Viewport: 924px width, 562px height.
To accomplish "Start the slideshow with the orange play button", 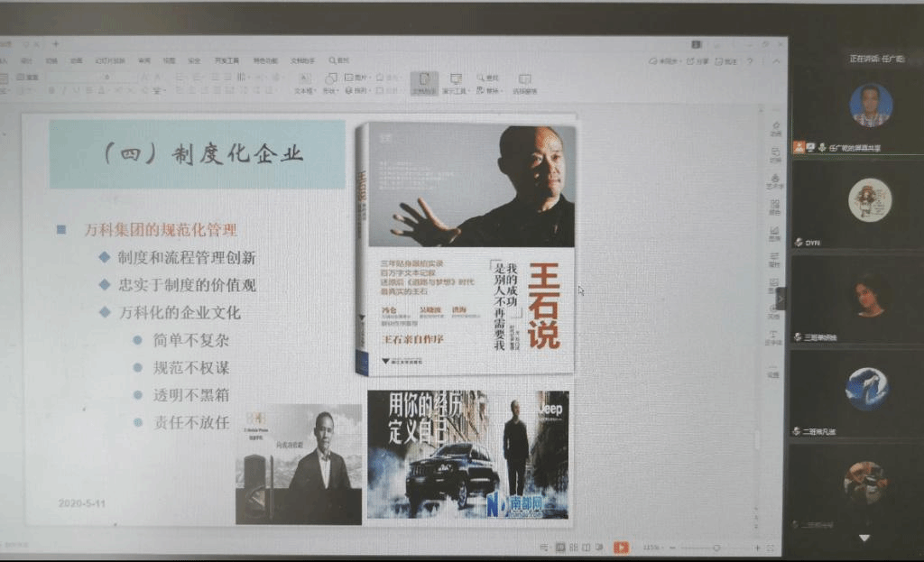I will (621, 548).
